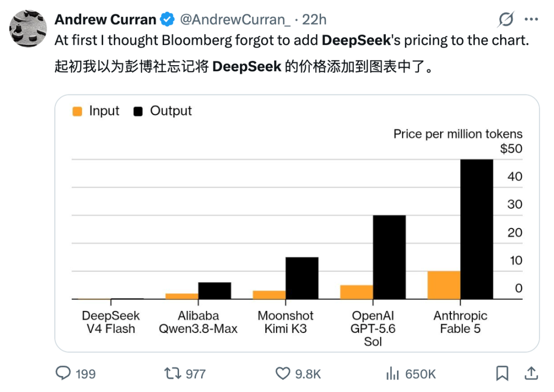This screenshot has height=392, width=554.
Task: Open Andrew Curran's profile avatar
Action: click(x=28, y=28)
